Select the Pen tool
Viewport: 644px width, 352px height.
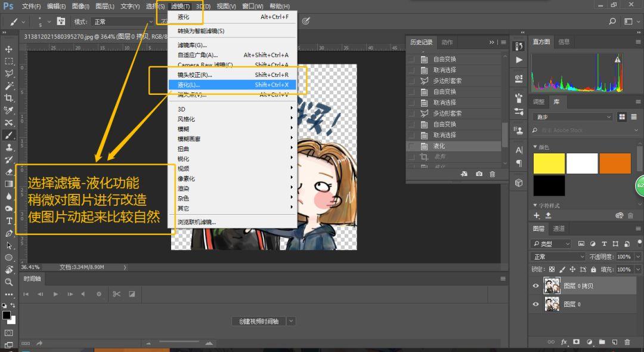(x=8, y=233)
